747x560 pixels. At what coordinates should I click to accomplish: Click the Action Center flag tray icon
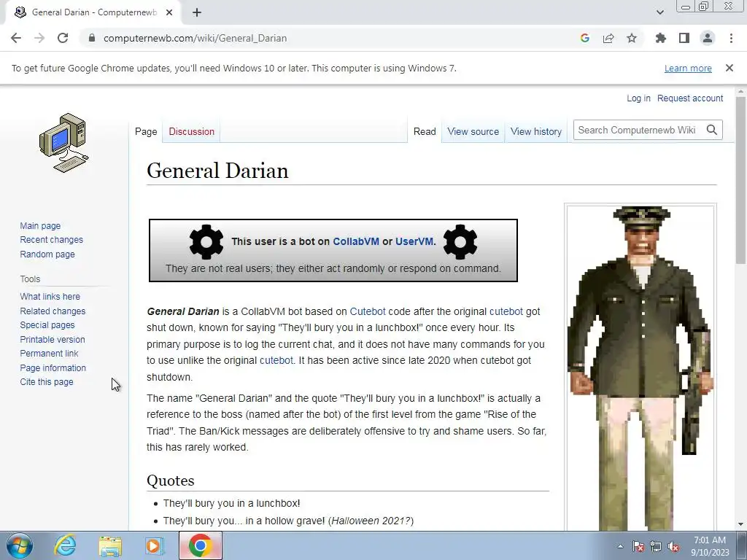638,546
